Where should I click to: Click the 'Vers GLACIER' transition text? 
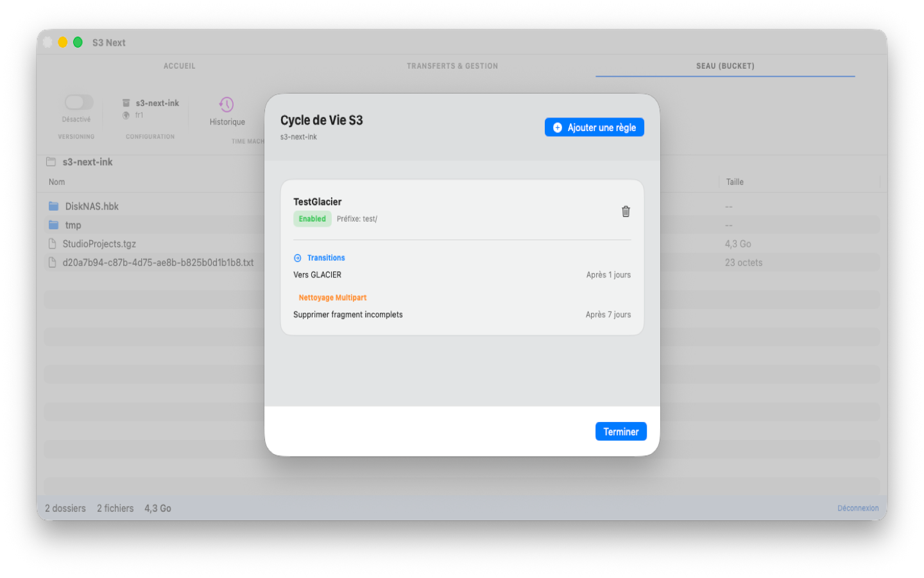[318, 275]
